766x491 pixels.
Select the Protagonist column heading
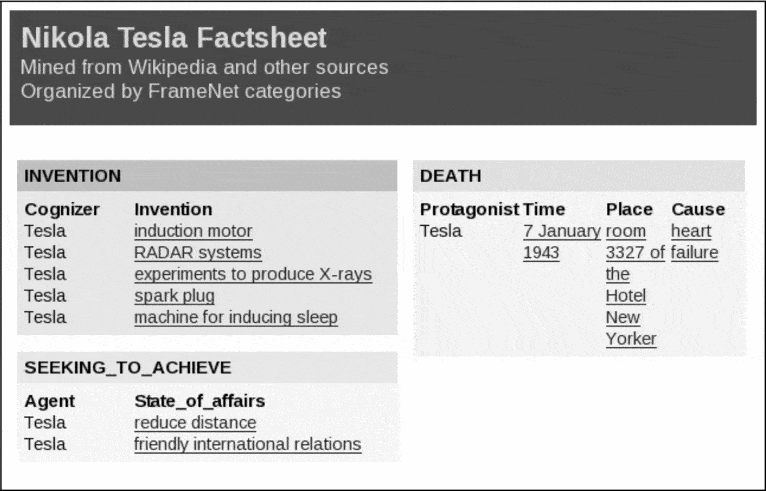pyautogui.click(x=469, y=209)
